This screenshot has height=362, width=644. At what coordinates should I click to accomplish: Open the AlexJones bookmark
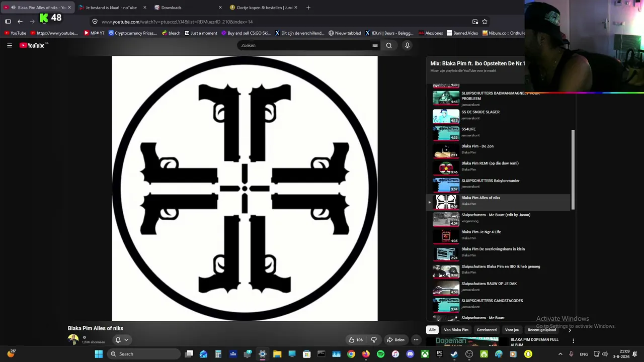pyautogui.click(x=431, y=33)
